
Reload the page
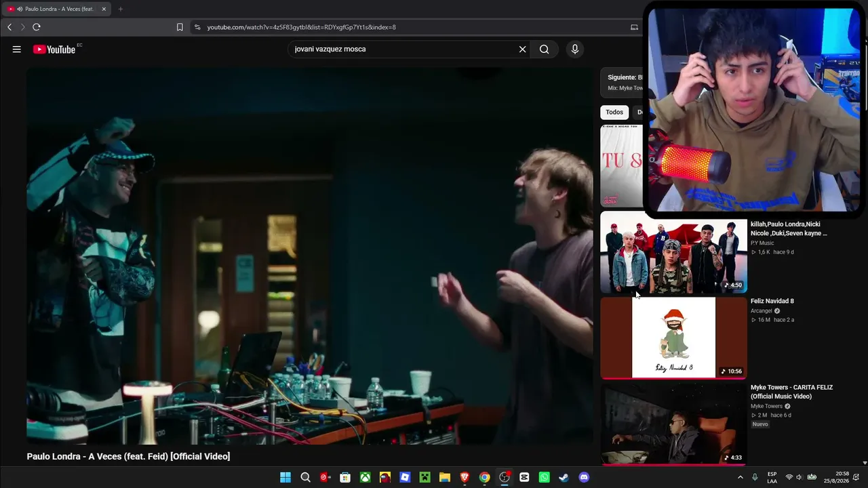pos(37,27)
